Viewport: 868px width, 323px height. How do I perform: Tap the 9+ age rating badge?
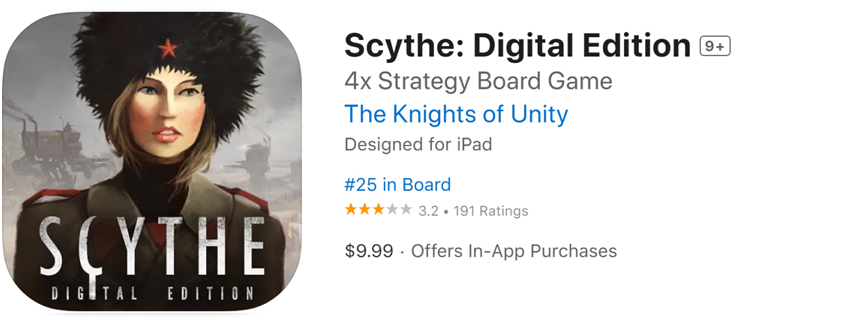pyautogui.click(x=715, y=47)
